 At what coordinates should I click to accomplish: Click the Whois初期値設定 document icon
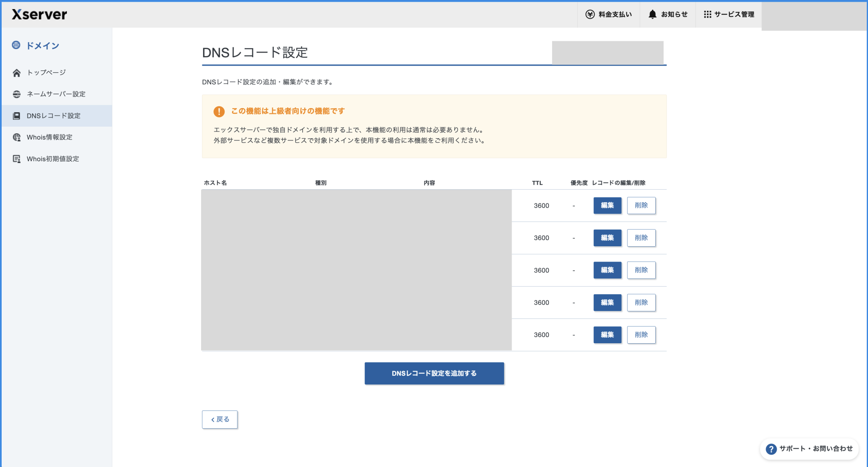17,159
